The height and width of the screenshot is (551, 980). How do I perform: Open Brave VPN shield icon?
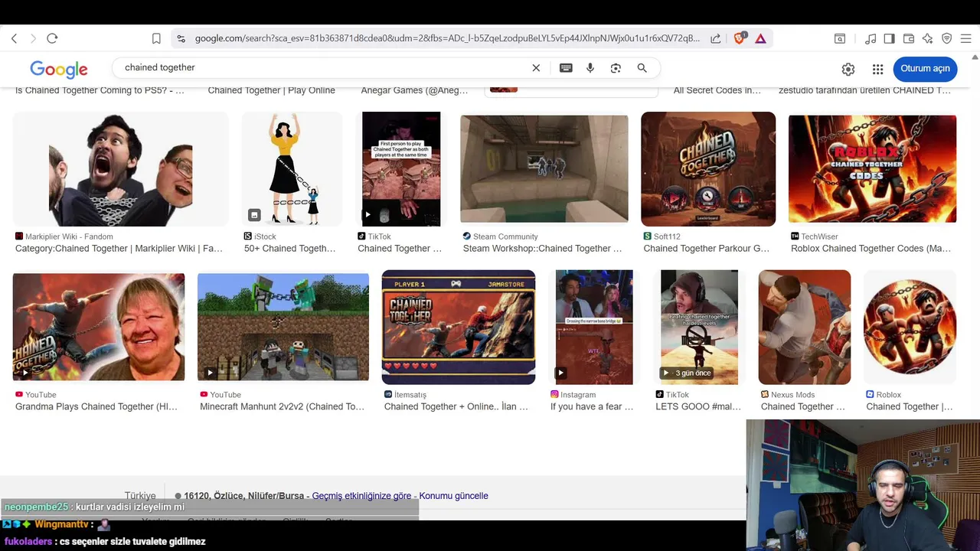946,38
